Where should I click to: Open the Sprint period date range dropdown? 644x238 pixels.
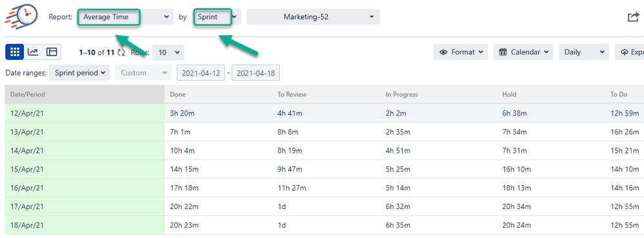point(79,73)
